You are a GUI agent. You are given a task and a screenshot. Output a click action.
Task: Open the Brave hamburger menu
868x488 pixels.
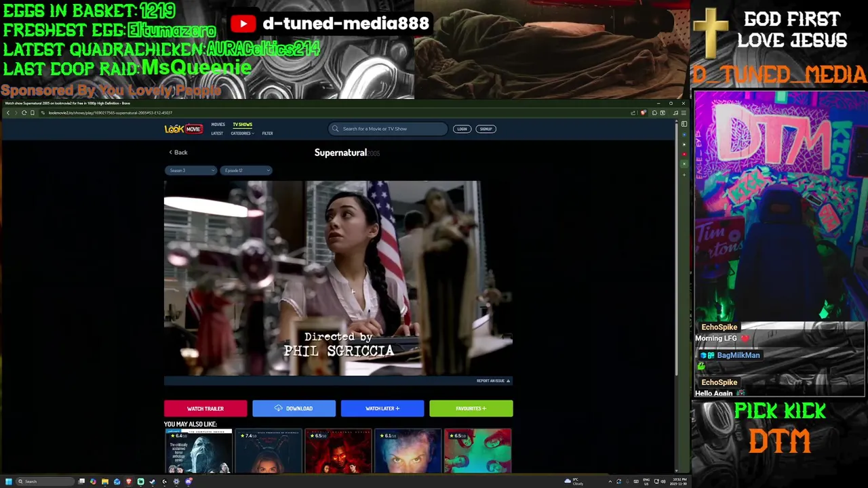684,113
